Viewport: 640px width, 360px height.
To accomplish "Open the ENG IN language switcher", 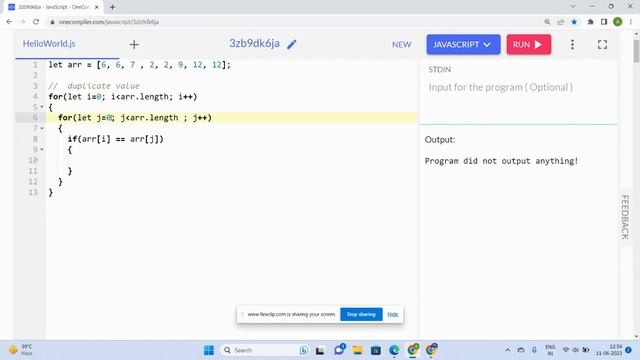I will coord(550,350).
